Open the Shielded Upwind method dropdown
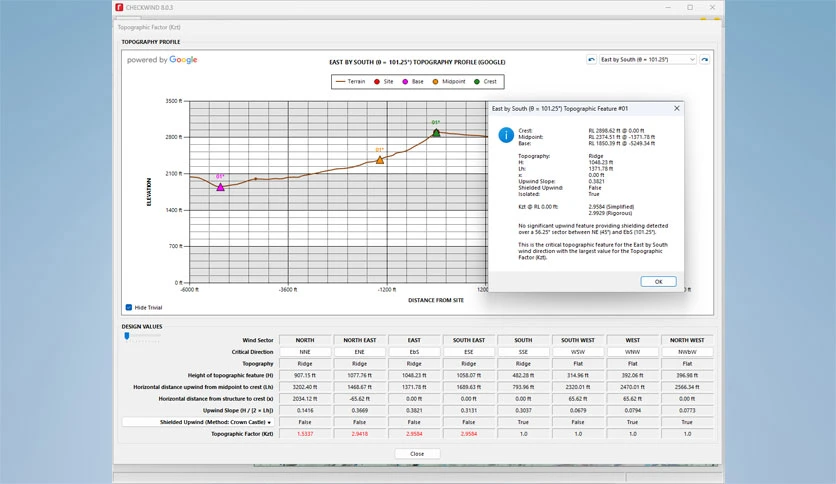 (198, 422)
